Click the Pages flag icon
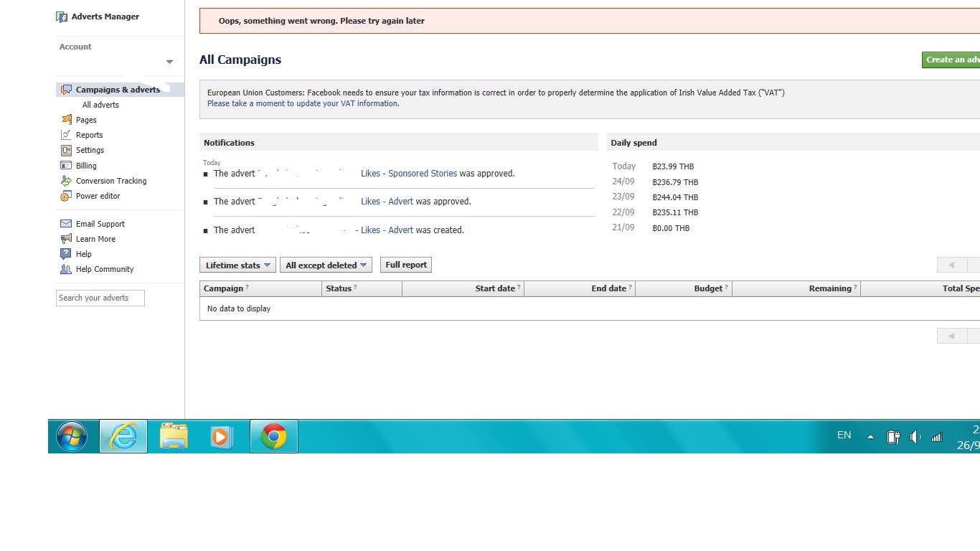Image resolution: width=980 pixels, height=551 pixels. click(x=66, y=119)
